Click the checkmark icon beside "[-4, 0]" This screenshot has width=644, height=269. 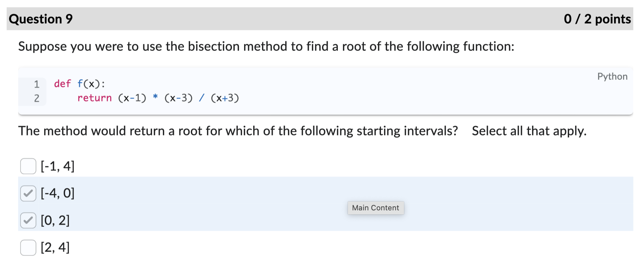[x=28, y=193]
